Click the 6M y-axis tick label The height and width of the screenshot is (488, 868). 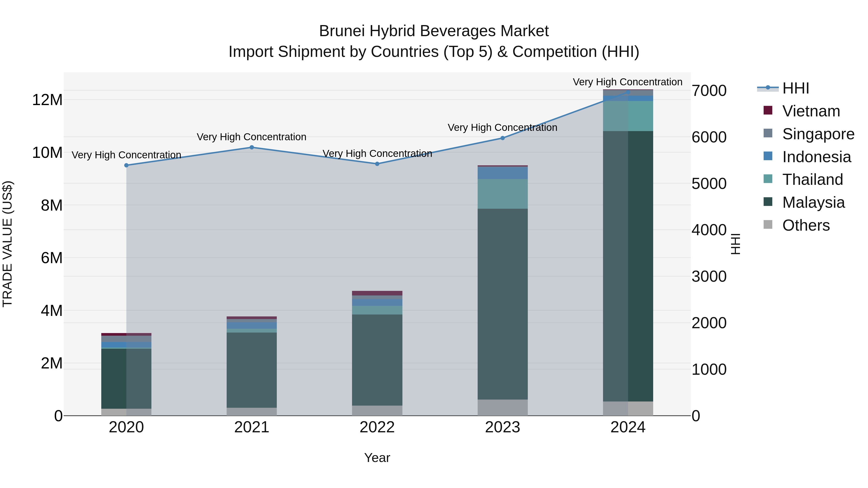tap(52, 258)
